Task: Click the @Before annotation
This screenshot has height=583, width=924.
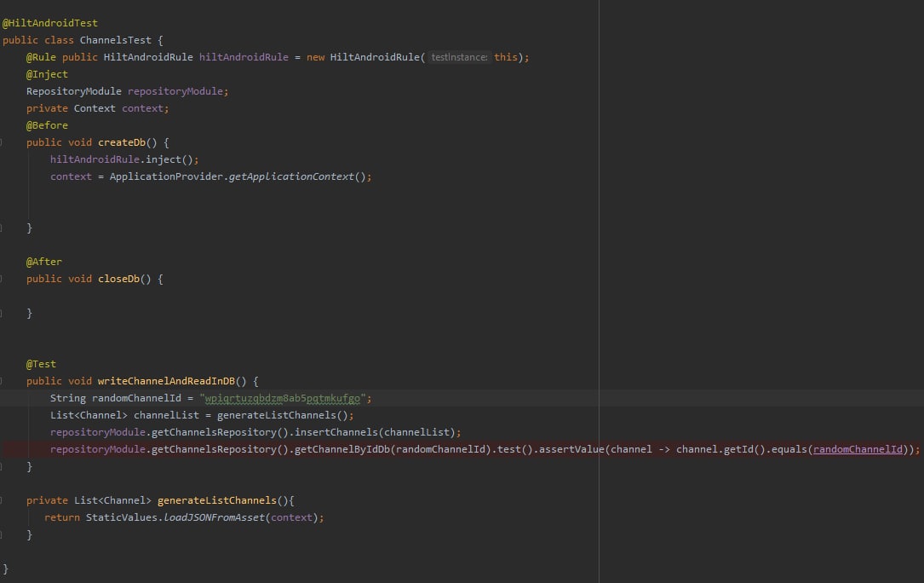Action: [x=47, y=125]
